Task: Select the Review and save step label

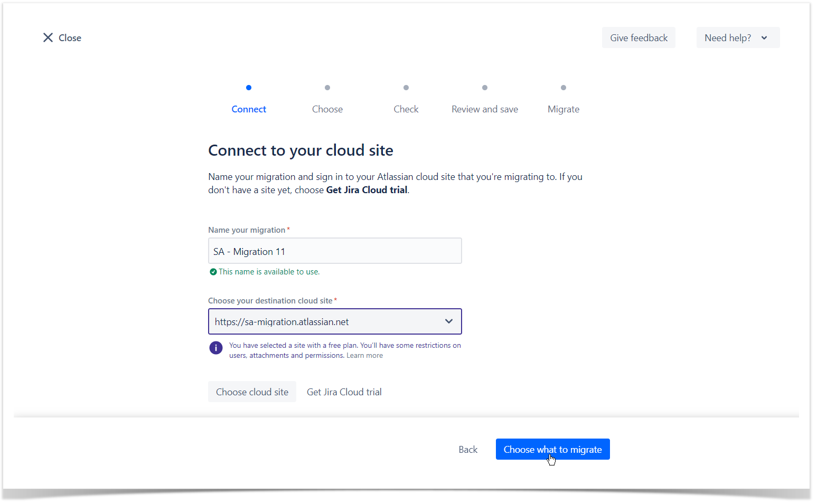Action: pyautogui.click(x=485, y=109)
